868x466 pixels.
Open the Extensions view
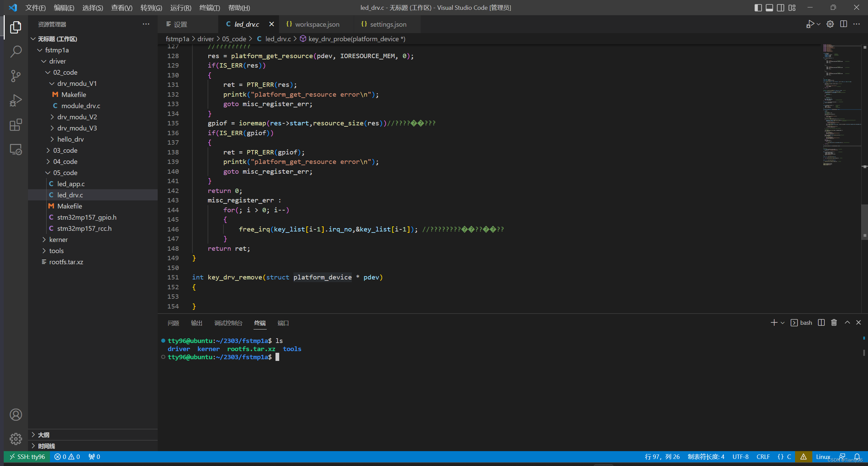pyautogui.click(x=16, y=125)
